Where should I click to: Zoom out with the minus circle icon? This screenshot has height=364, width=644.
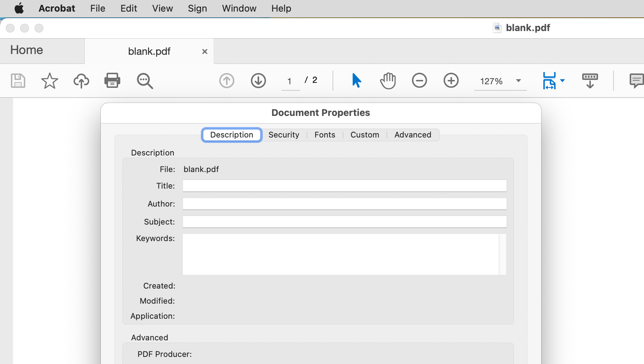pos(419,80)
